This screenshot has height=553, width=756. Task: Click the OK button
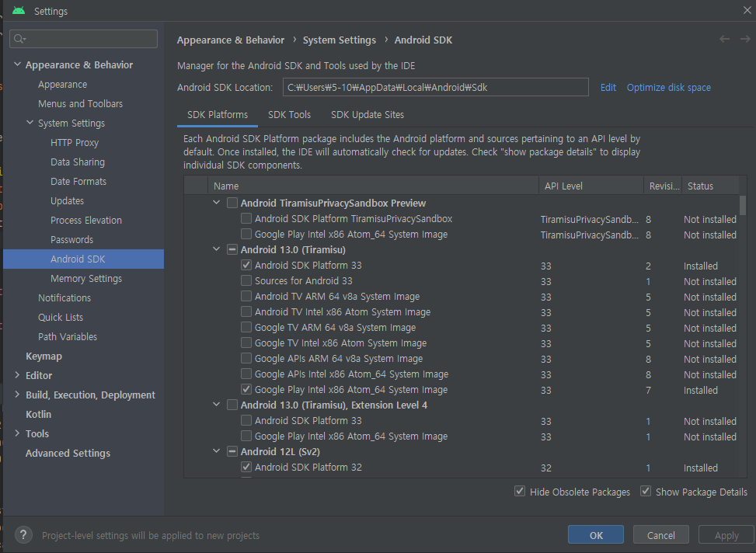pyautogui.click(x=596, y=535)
